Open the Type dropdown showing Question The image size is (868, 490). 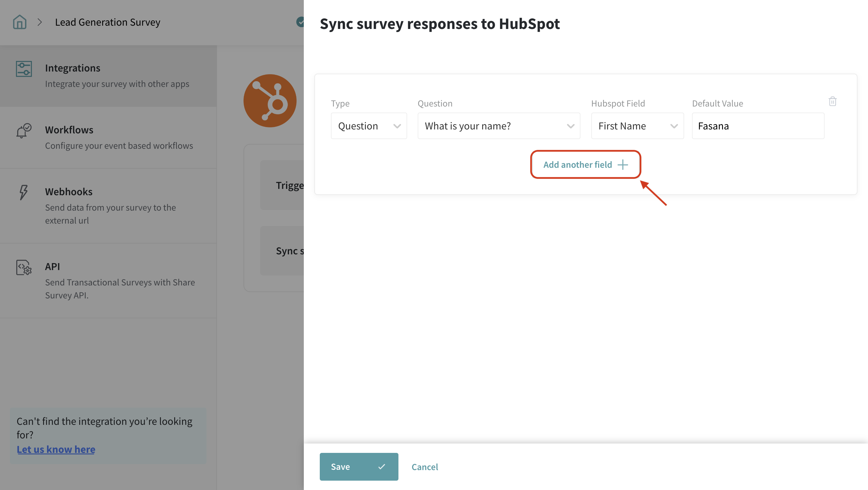(x=369, y=126)
